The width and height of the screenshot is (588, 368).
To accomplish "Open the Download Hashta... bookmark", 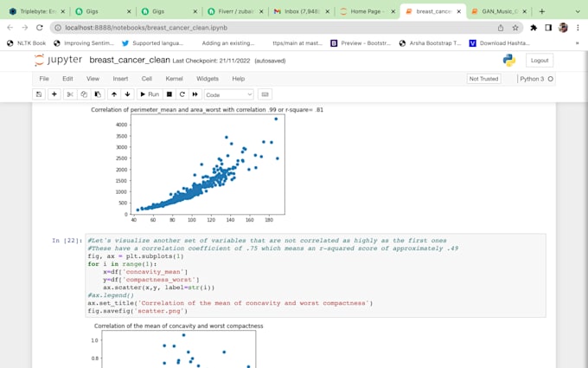I will pyautogui.click(x=500, y=43).
